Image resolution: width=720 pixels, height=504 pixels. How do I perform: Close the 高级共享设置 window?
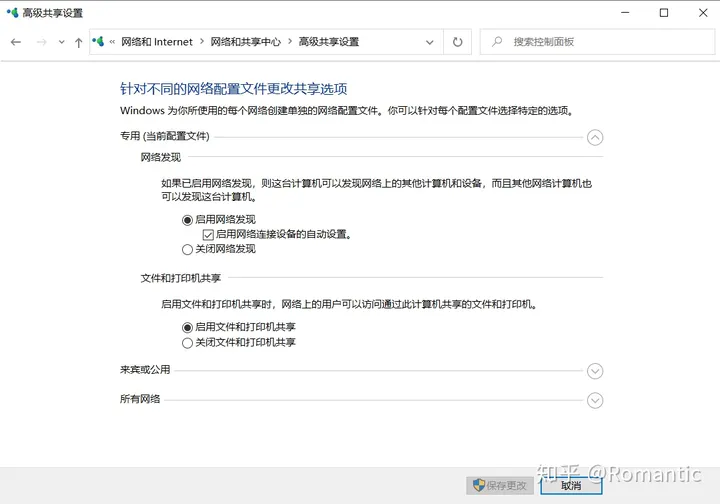[703, 13]
